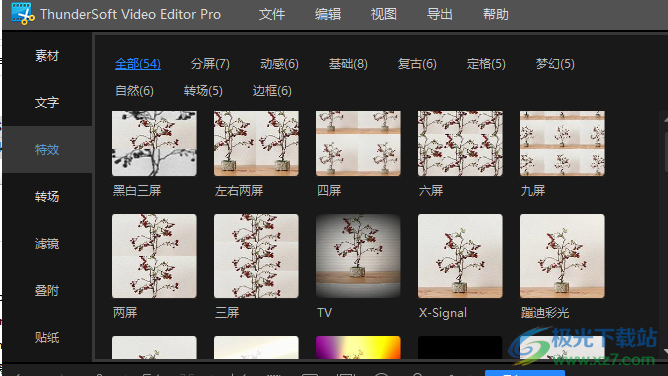The height and width of the screenshot is (376, 668).
Task: Filter effects by 定格(5)
Action: click(x=486, y=64)
